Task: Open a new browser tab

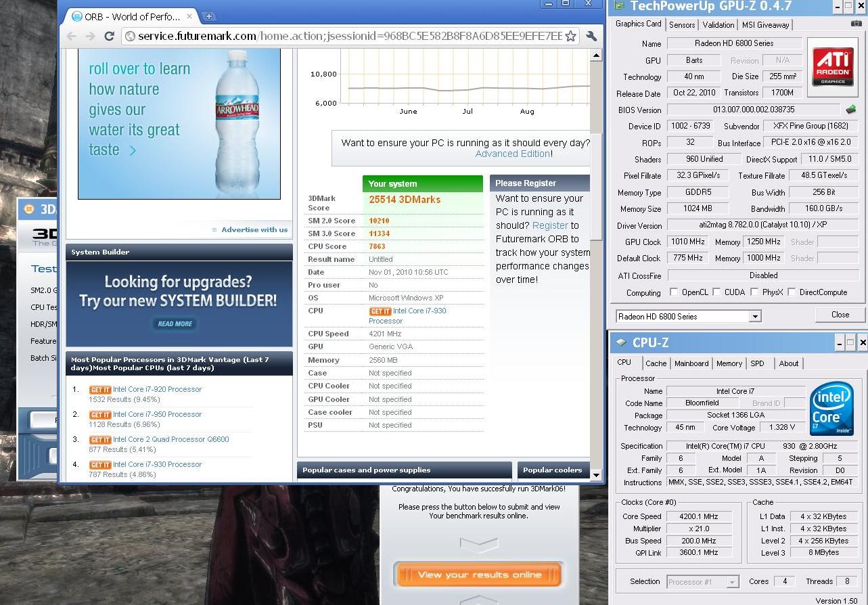Action: tap(209, 16)
